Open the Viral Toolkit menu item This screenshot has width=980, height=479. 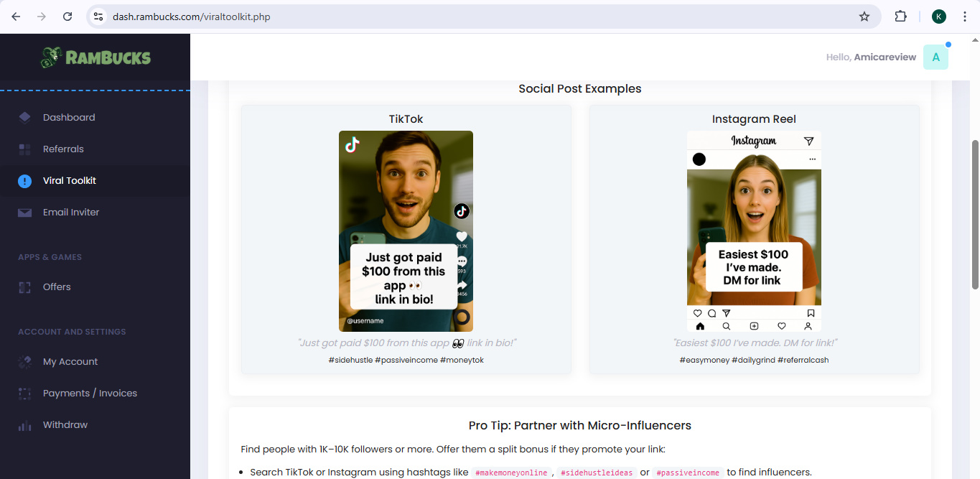(70, 181)
